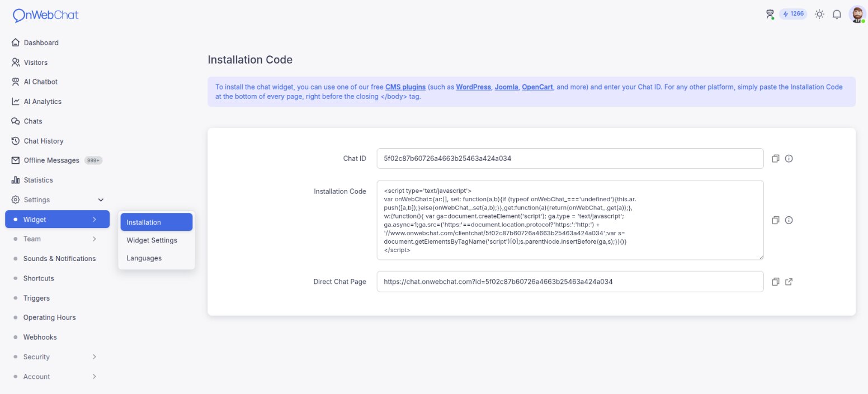Click into the Chat ID field
Image resolution: width=868 pixels, height=394 pixels.
[x=570, y=158]
